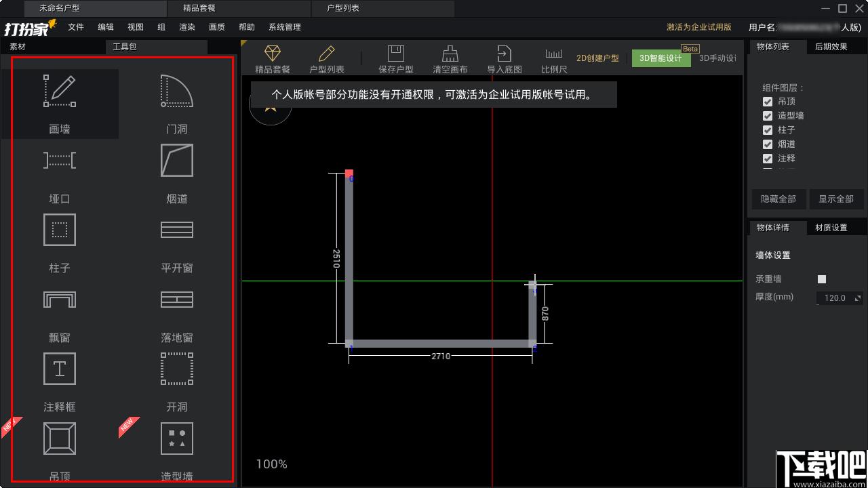
Task: Toggle the 烟道 layer checkbox
Action: [768, 144]
